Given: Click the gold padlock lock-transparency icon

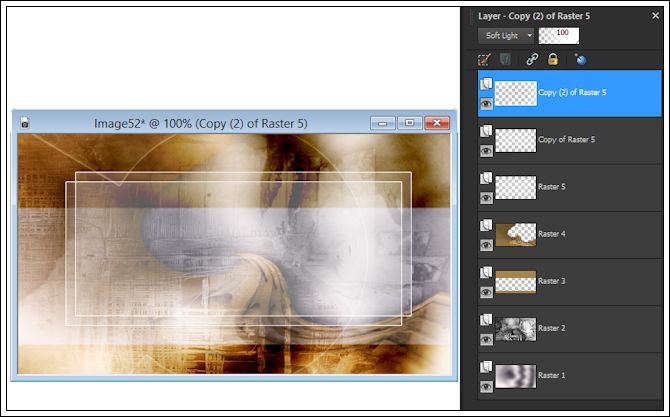Looking at the screenshot, I should pyautogui.click(x=553, y=59).
